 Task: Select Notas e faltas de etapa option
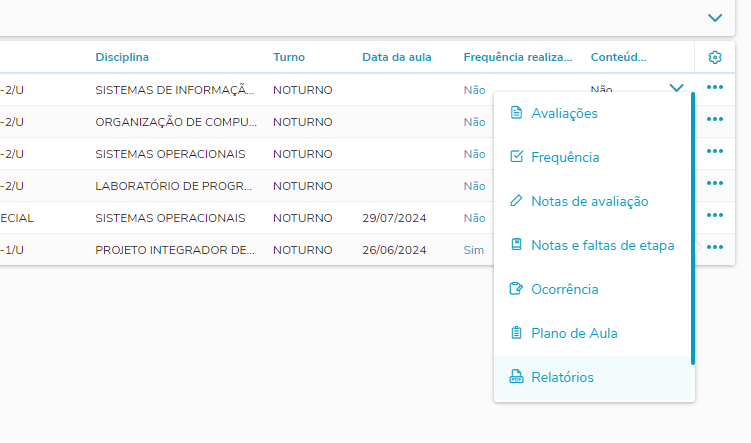click(602, 245)
